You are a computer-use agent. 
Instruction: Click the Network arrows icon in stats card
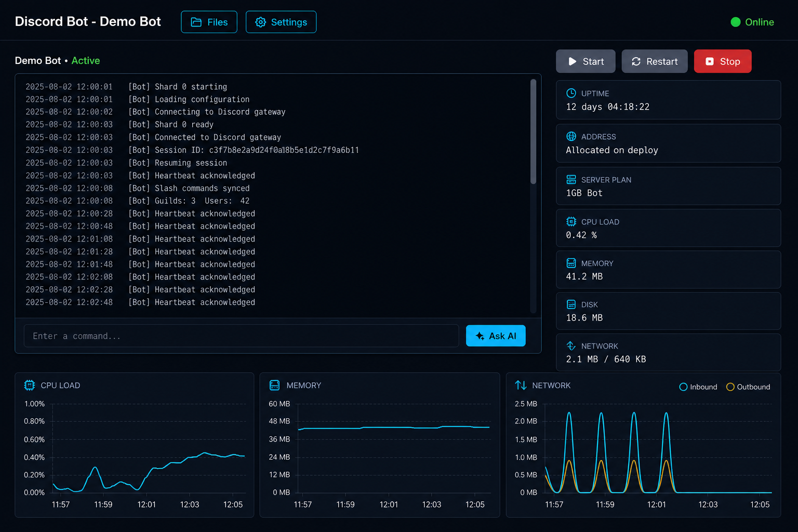pyautogui.click(x=571, y=345)
